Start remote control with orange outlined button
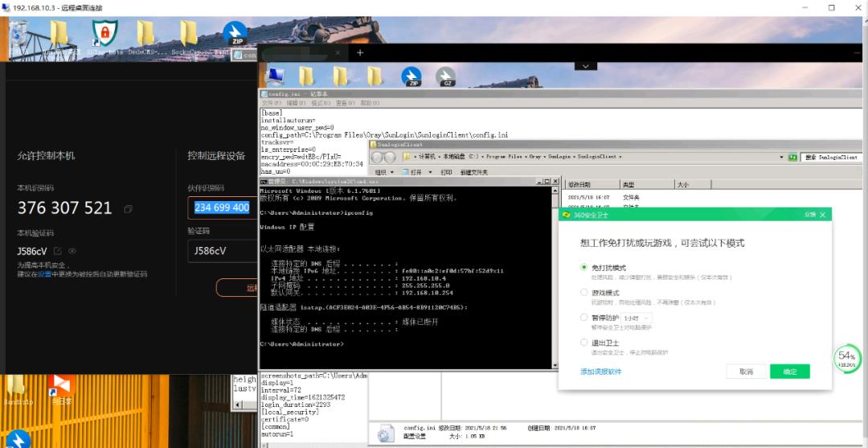 point(237,288)
